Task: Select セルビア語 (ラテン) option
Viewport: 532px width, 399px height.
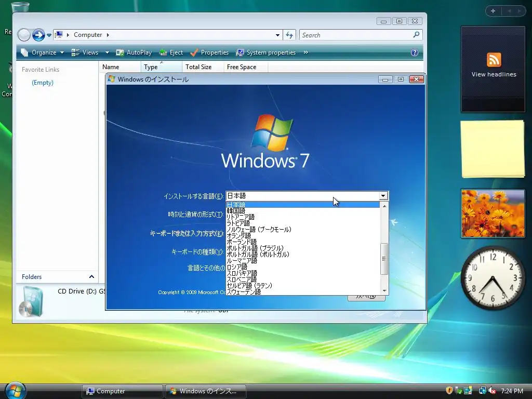Action: click(303, 285)
